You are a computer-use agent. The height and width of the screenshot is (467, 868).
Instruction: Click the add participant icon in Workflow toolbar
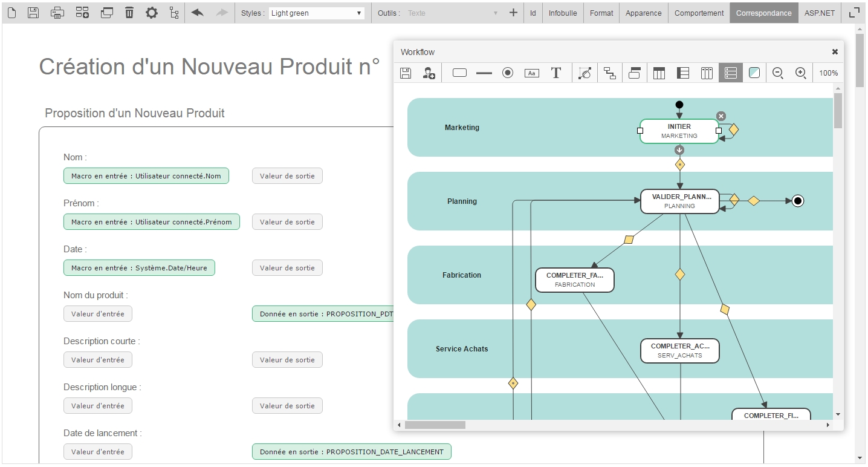click(x=429, y=73)
